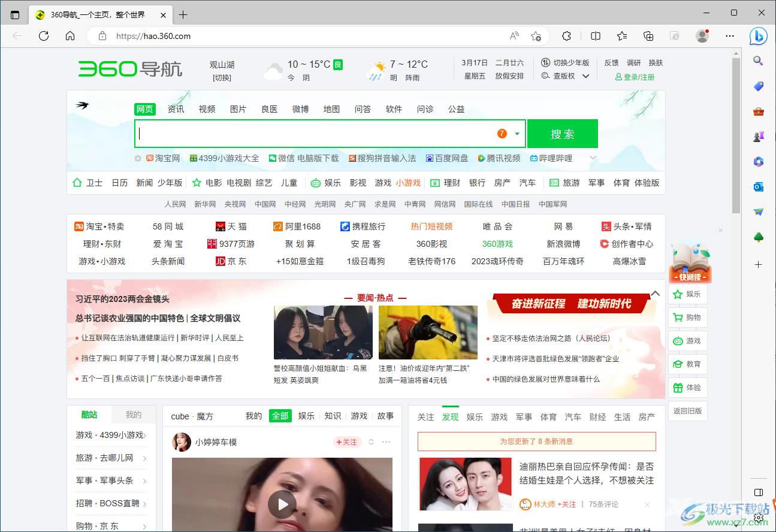Open the 小婷婷车模 post more-options menu
The image size is (776, 532).
point(387,442)
